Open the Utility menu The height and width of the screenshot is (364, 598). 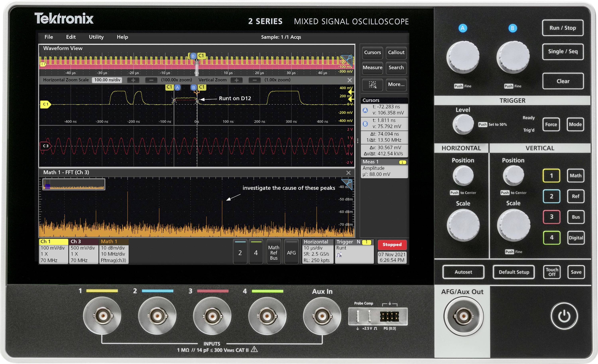click(x=96, y=37)
